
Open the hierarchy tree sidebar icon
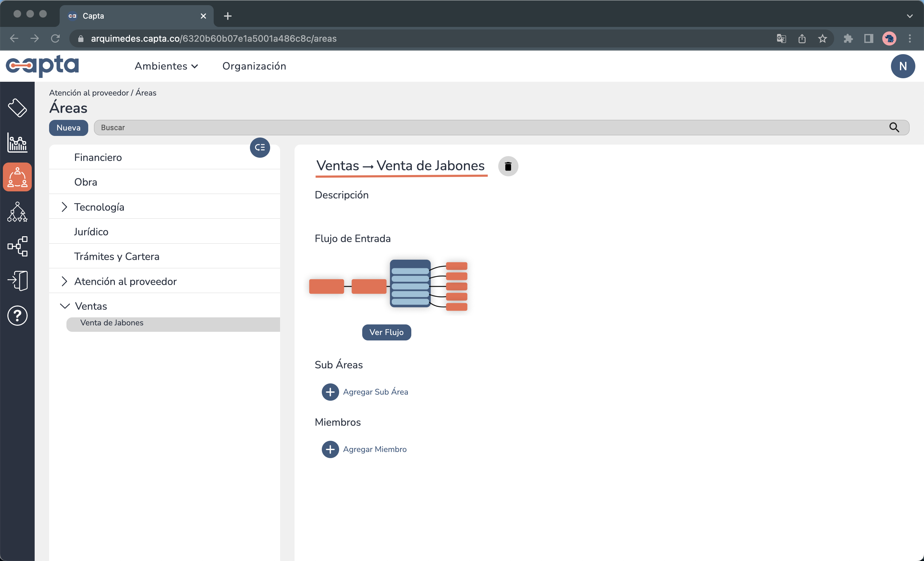coord(17,212)
